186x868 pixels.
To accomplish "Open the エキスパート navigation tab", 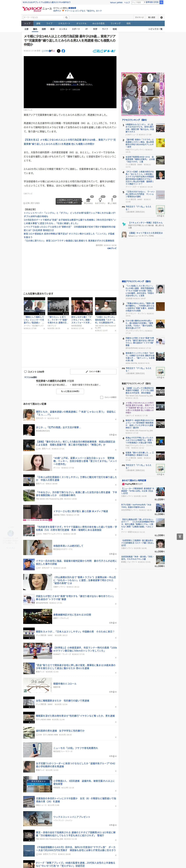I will point(64,24).
